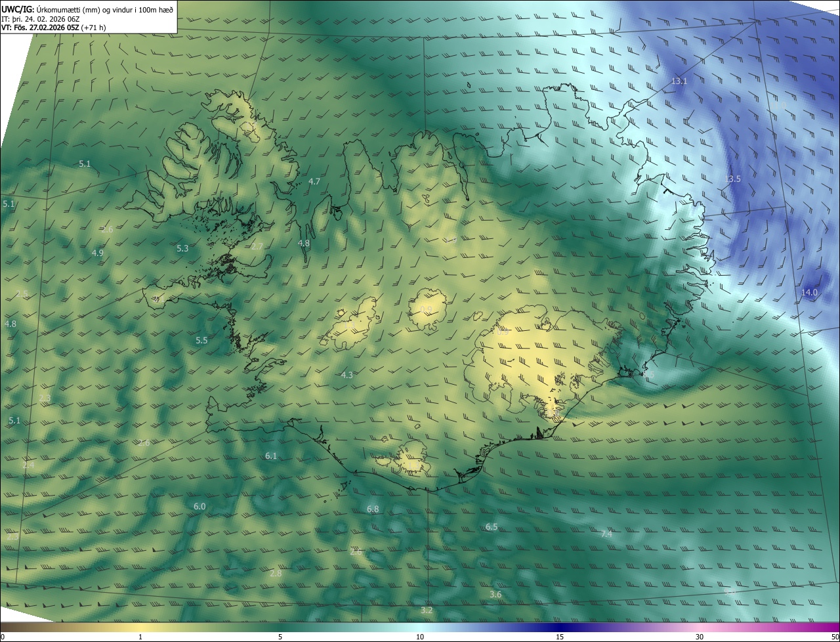
Task: Click the 5.3 value on the map
Action: point(182,248)
